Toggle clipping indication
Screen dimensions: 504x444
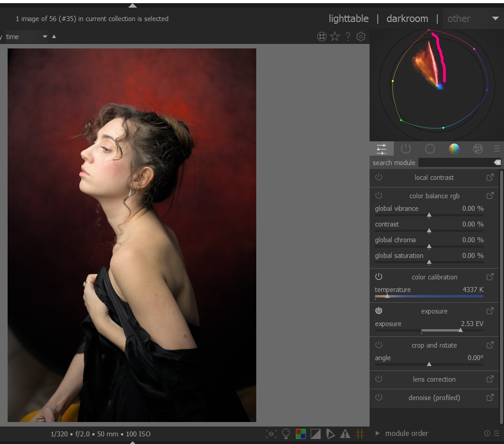pyautogui.click(x=315, y=434)
